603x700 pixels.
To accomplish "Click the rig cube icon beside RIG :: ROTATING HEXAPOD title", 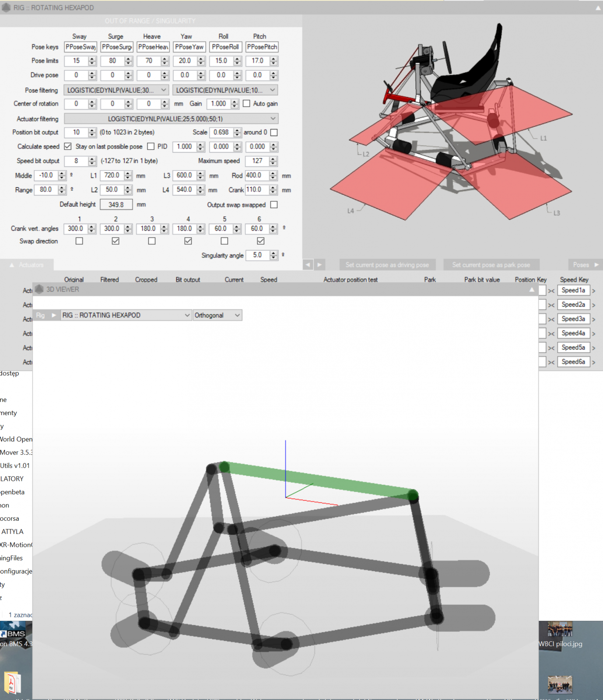I will (x=6, y=7).
